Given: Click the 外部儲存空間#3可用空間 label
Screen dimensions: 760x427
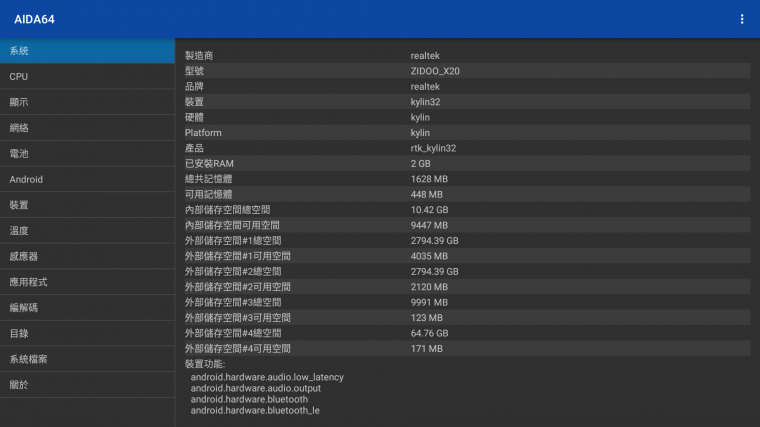Looking at the screenshot, I should click(x=238, y=318).
